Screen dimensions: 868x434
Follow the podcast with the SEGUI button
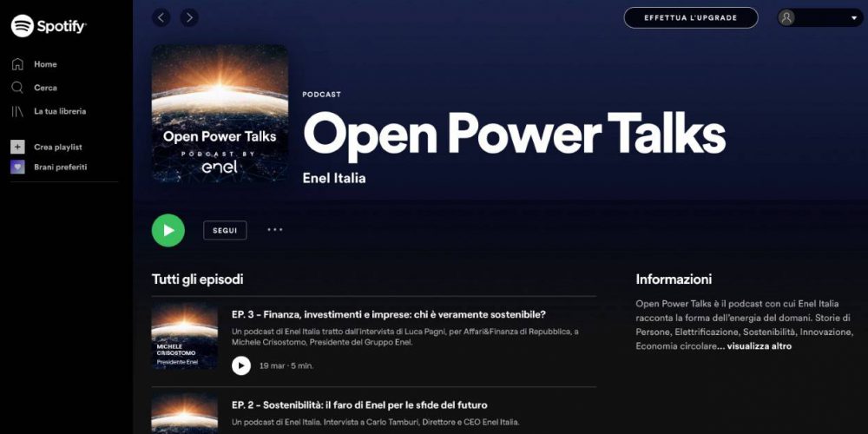pos(225,230)
